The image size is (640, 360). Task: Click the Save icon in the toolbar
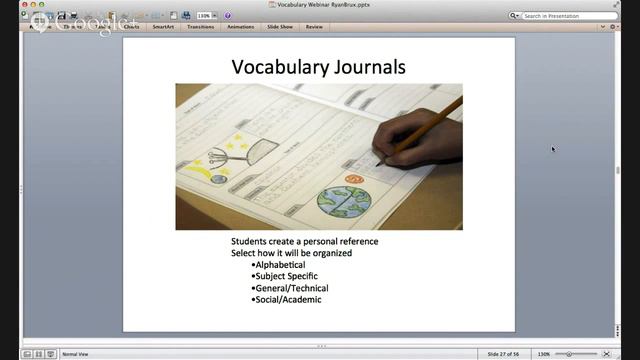tap(62, 16)
